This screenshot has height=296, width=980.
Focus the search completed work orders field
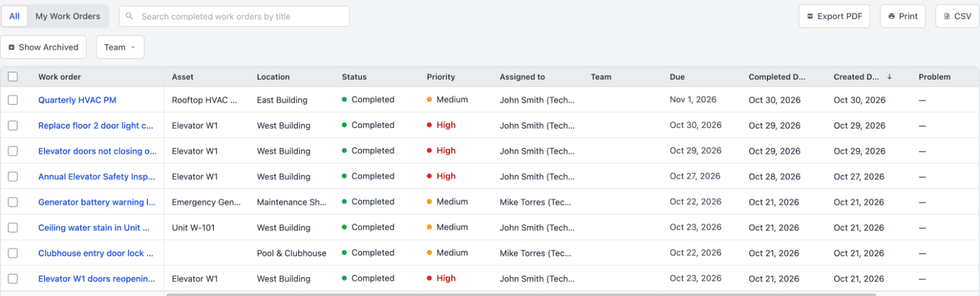234,16
